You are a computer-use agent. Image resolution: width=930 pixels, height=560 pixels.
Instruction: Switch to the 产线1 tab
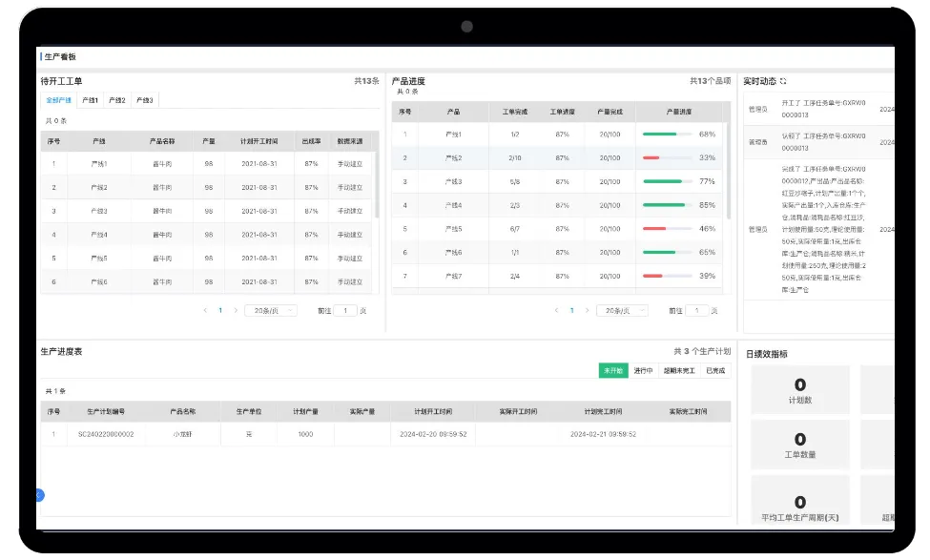point(91,100)
